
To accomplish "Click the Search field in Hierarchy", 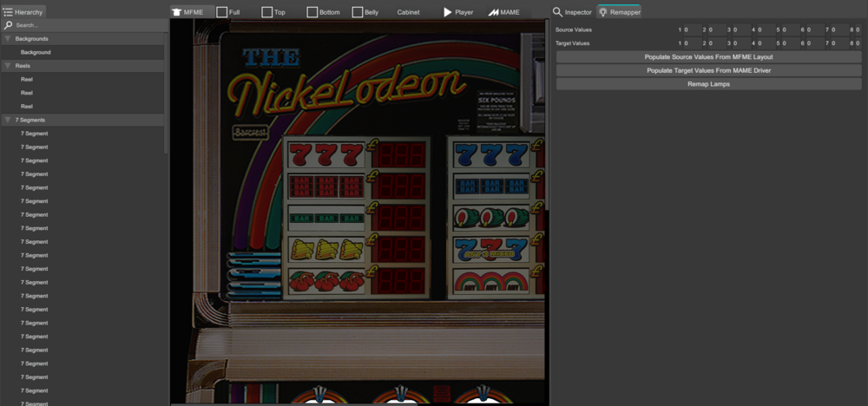I will point(84,25).
